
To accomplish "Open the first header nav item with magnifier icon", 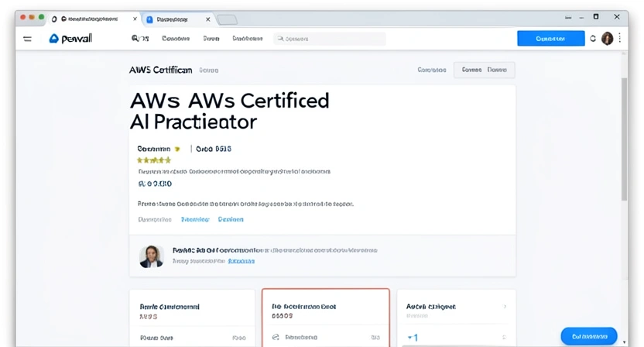I will coord(140,38).
